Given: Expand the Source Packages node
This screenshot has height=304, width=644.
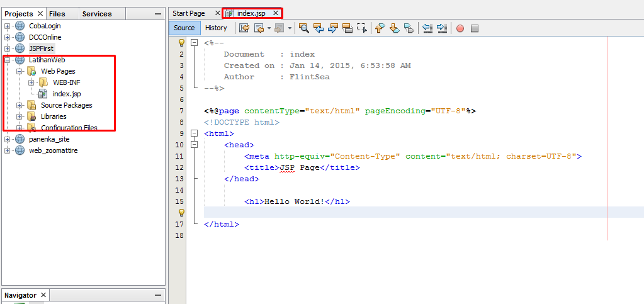Looking at the screenshot, I should pos(20,105).
